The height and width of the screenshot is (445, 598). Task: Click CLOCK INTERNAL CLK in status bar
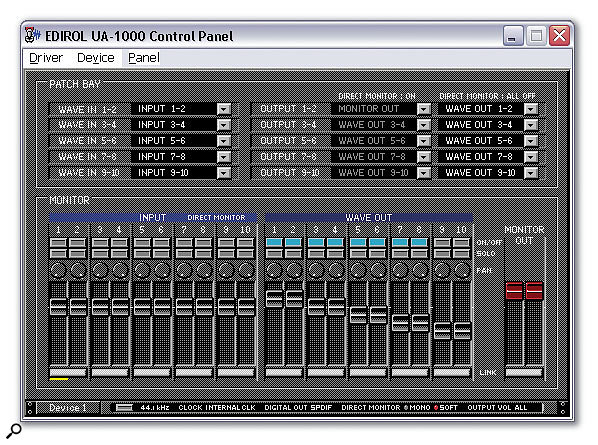tap(217, 408)
